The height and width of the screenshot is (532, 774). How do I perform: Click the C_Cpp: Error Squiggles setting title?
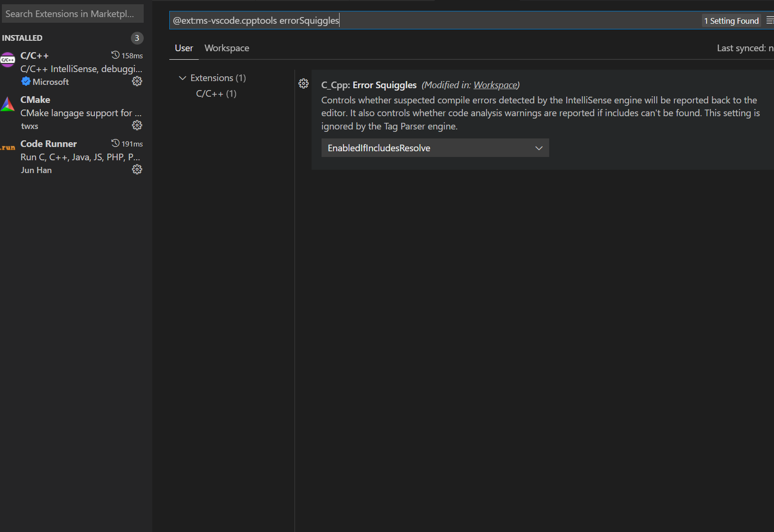369,85
